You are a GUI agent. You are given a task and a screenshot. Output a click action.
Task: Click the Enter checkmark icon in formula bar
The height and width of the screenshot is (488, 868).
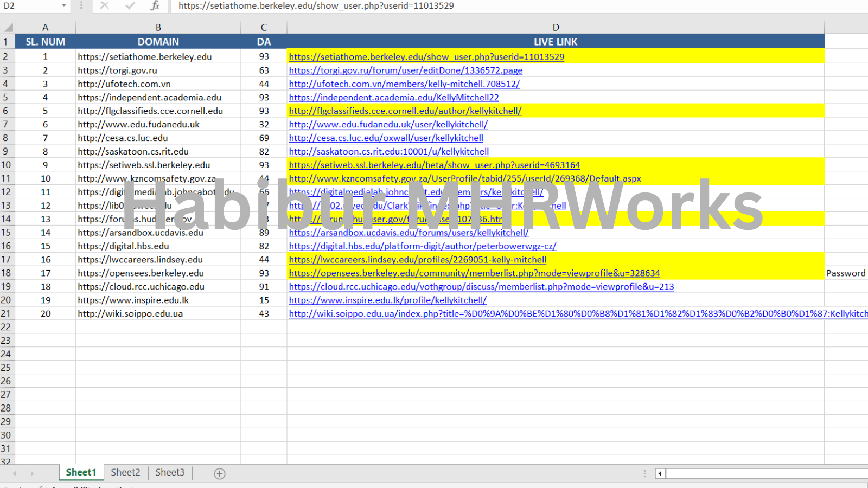pyautogui.click(x=130, y=6)
